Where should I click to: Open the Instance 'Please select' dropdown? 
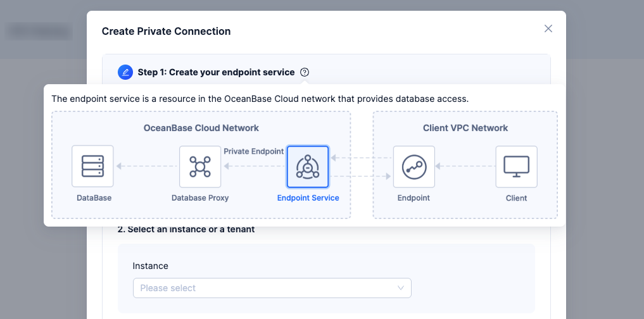(x=265, y=288)
